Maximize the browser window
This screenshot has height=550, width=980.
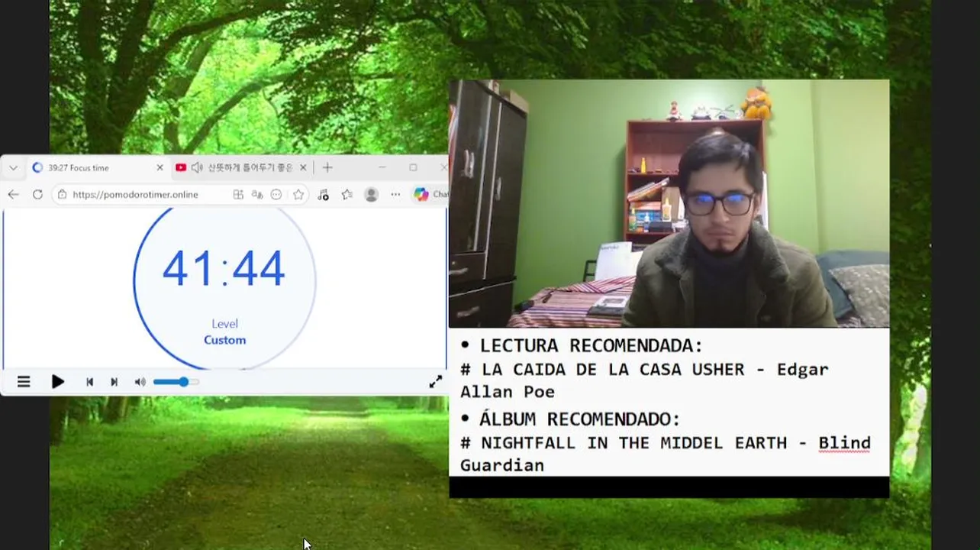pos(413,167)
